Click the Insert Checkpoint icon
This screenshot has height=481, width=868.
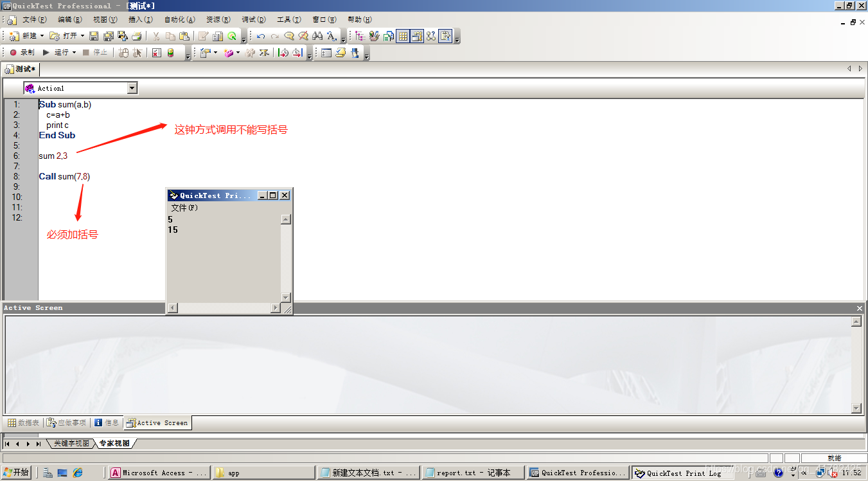pyautogui.click(x=205, y=53)
